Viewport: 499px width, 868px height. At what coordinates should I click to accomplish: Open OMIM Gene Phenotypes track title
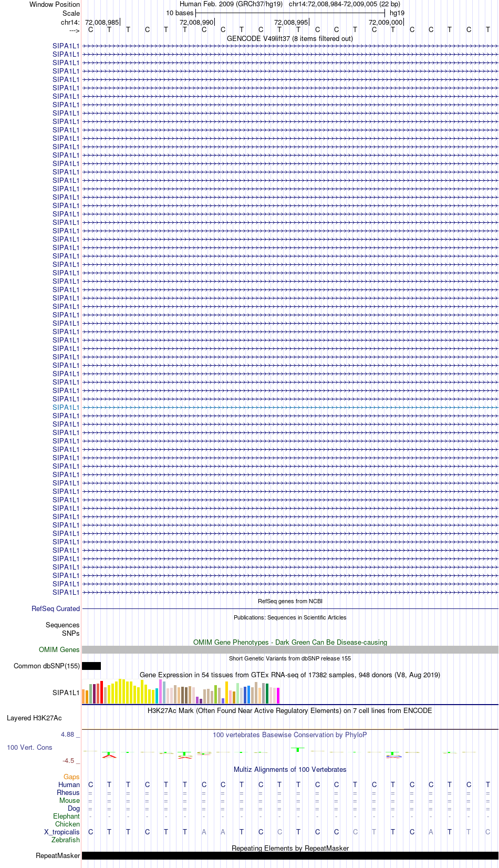point(290,642)
